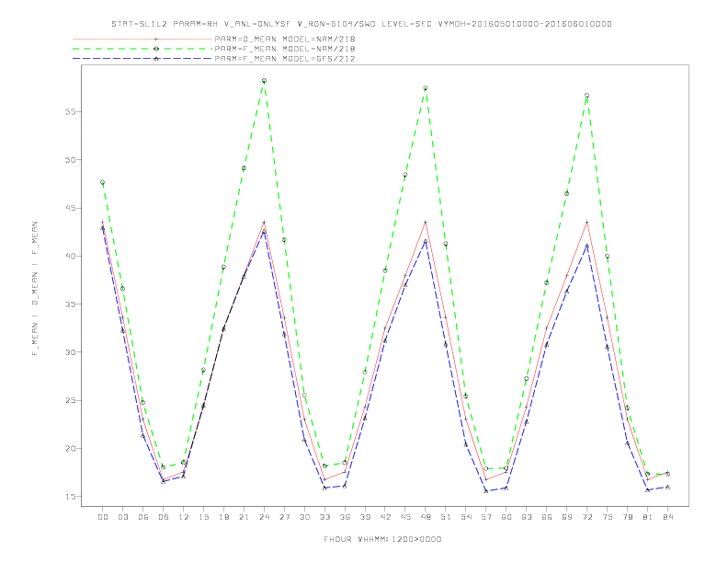Click y-axis tick label 20
728x563 pixels.
(70, 448)
